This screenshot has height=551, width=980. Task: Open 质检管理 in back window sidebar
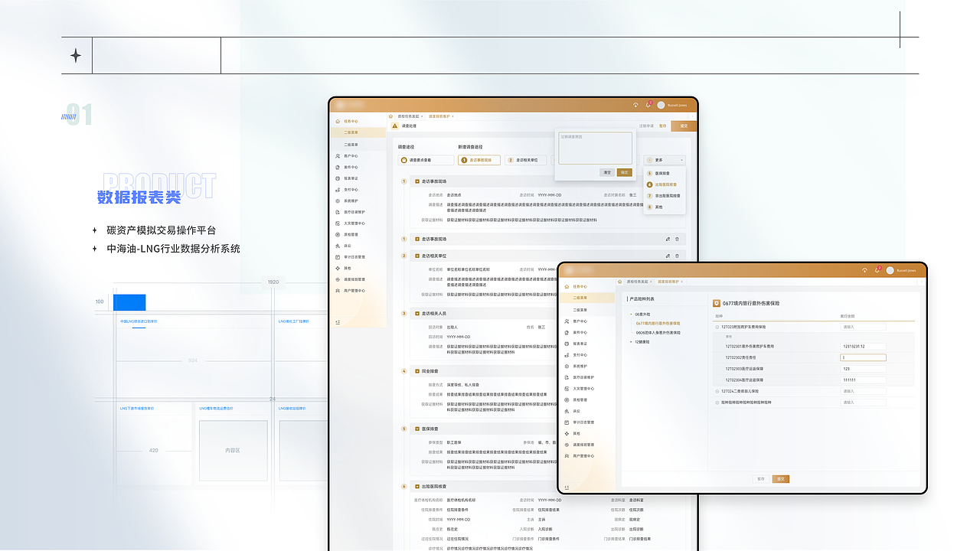tap(346, 234)
